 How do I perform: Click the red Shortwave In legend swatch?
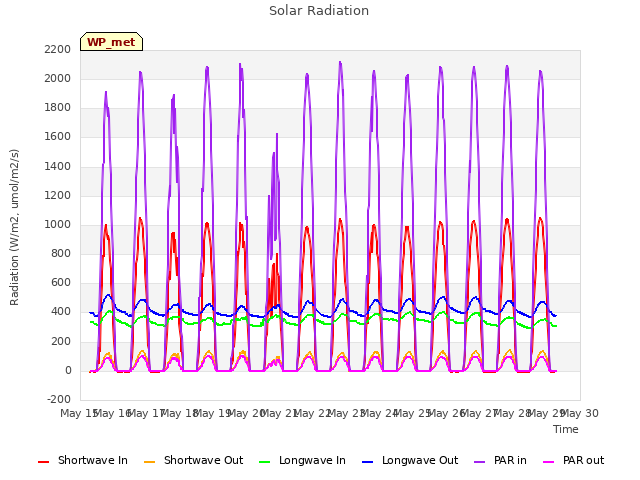point(43,462)
